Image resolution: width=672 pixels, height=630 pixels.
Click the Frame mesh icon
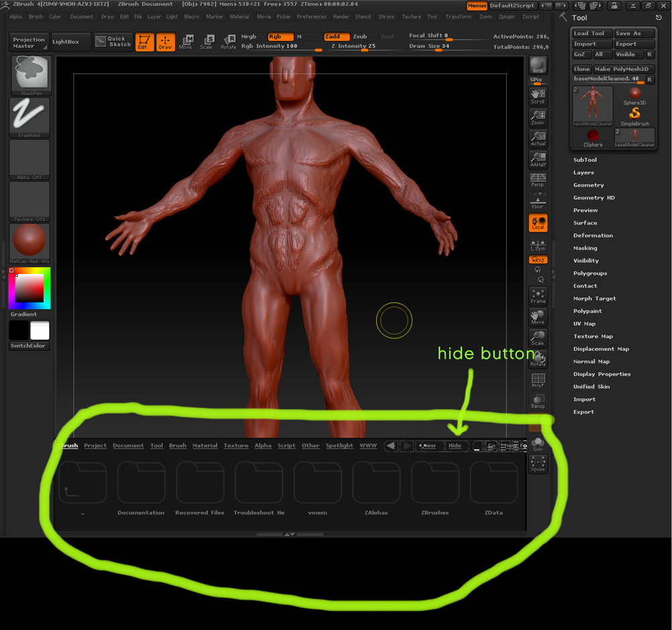click(x=538, y=296)
